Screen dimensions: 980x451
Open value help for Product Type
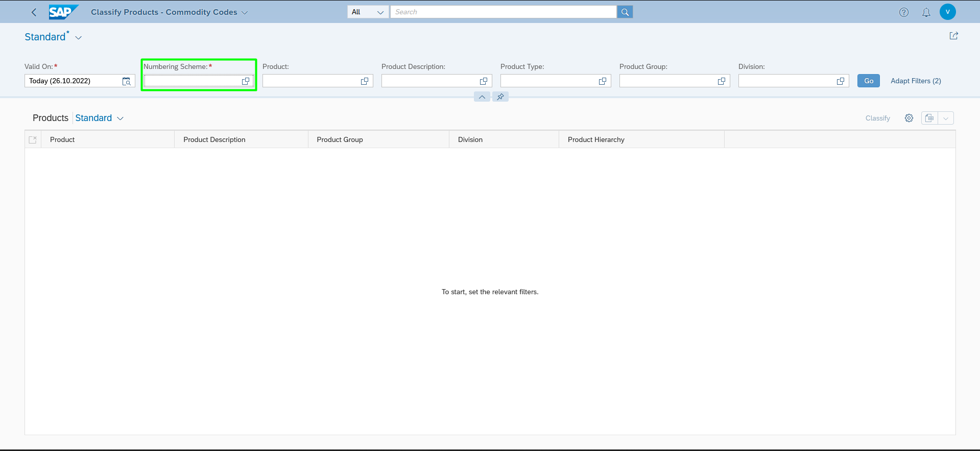tap(603, 81)
